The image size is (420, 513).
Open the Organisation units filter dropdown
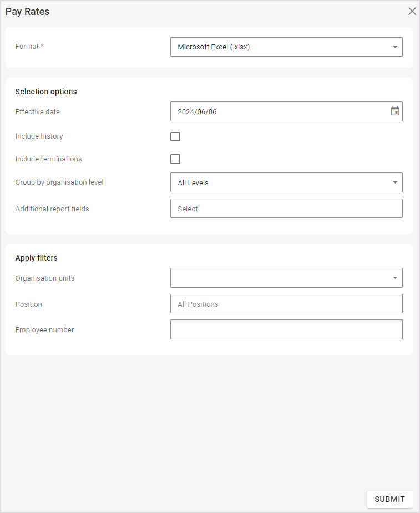click(277, 278)
